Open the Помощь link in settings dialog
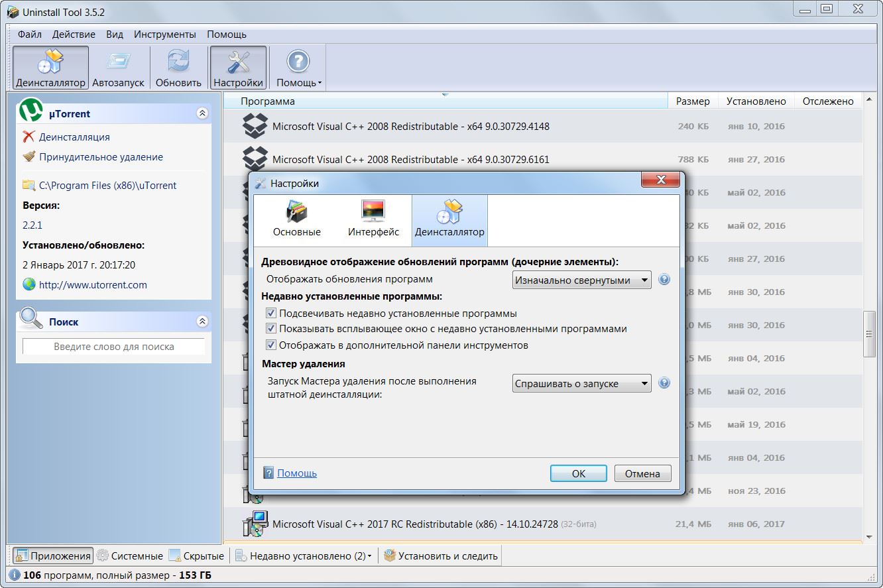 point(297,473)
